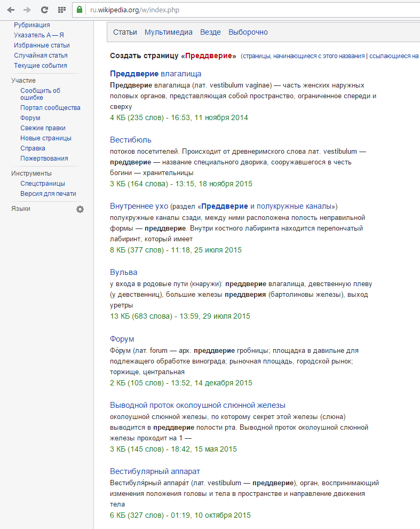420x529 pixels.
Task: Expand the Инструменты sidebar section
Action: (x=31, y=173)
